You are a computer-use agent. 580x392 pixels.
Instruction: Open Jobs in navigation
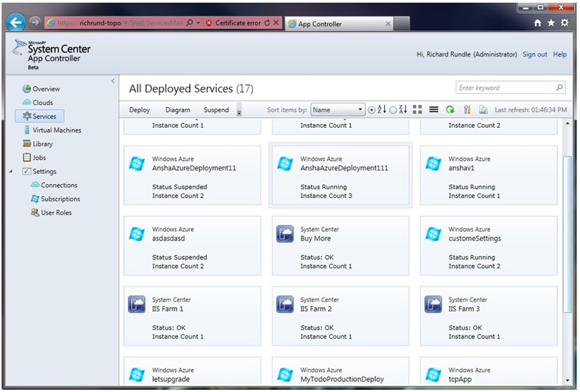point(34,157)
